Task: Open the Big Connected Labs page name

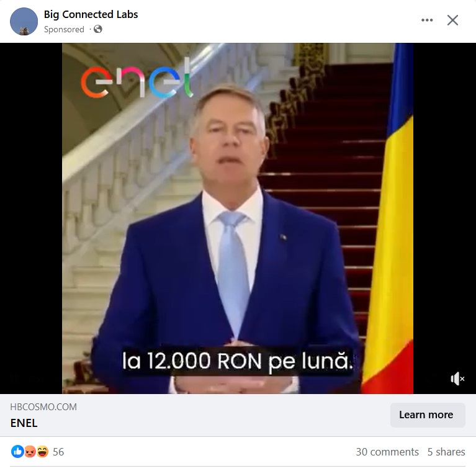Action: 91,14
